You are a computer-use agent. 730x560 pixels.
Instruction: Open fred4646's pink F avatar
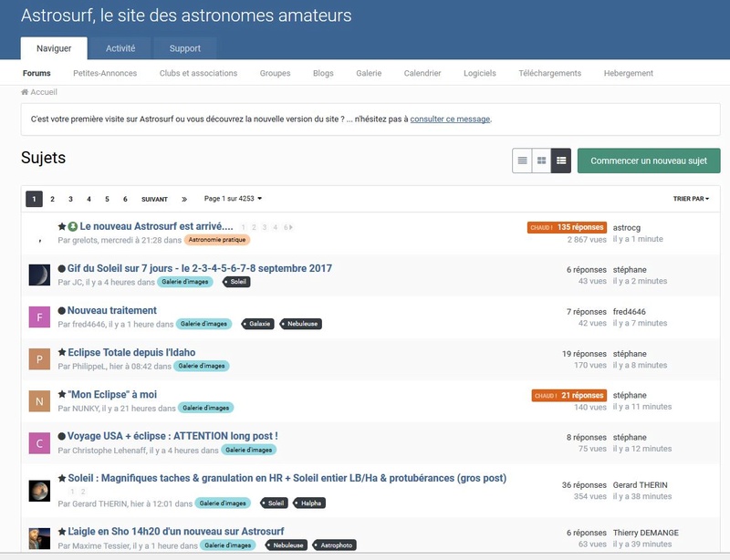[x=39, y=317]
